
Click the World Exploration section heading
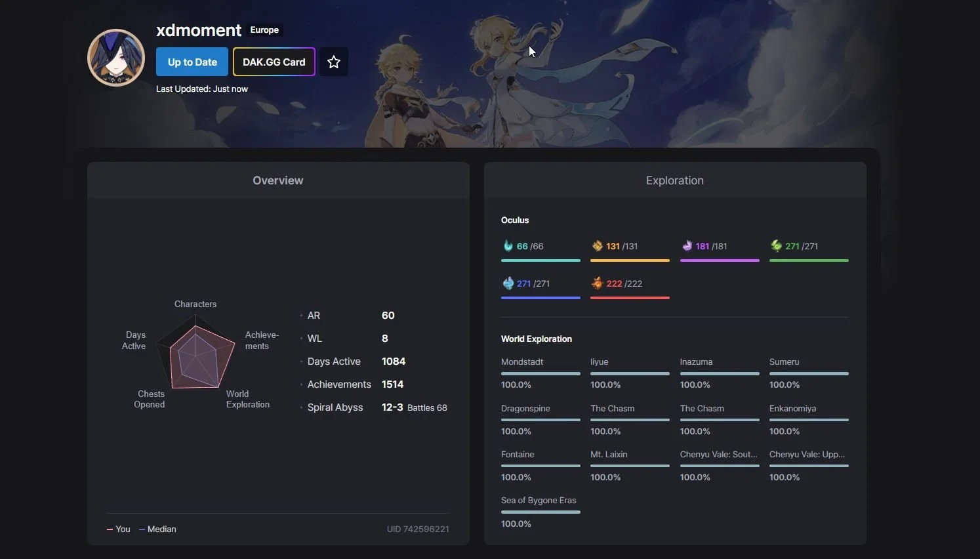coord(537,339)
